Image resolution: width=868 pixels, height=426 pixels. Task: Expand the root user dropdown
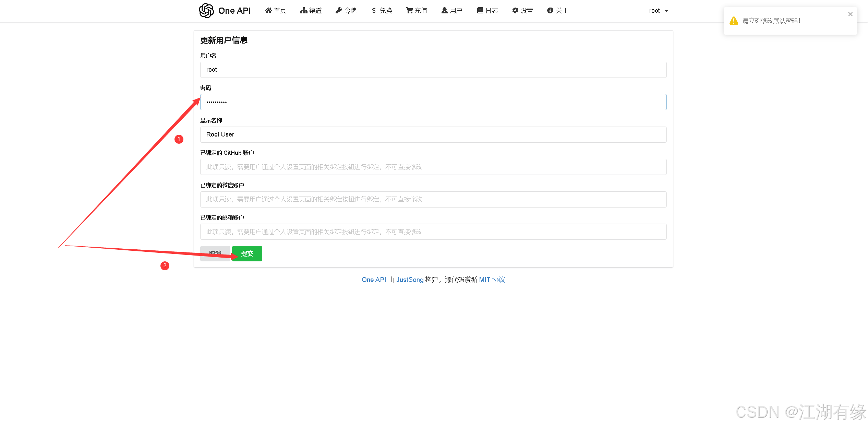coord(658,11)
